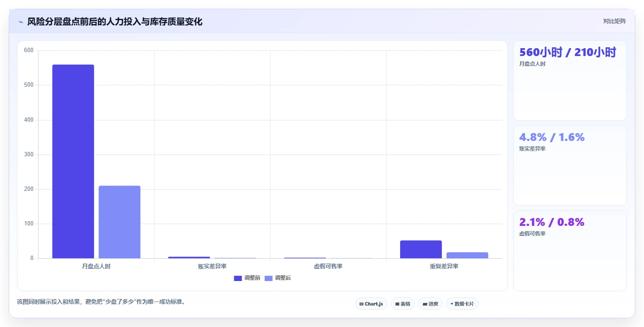Click the 560小时 / 210小时 card value
Screen dimensions: 644x327
click(568, 53)
